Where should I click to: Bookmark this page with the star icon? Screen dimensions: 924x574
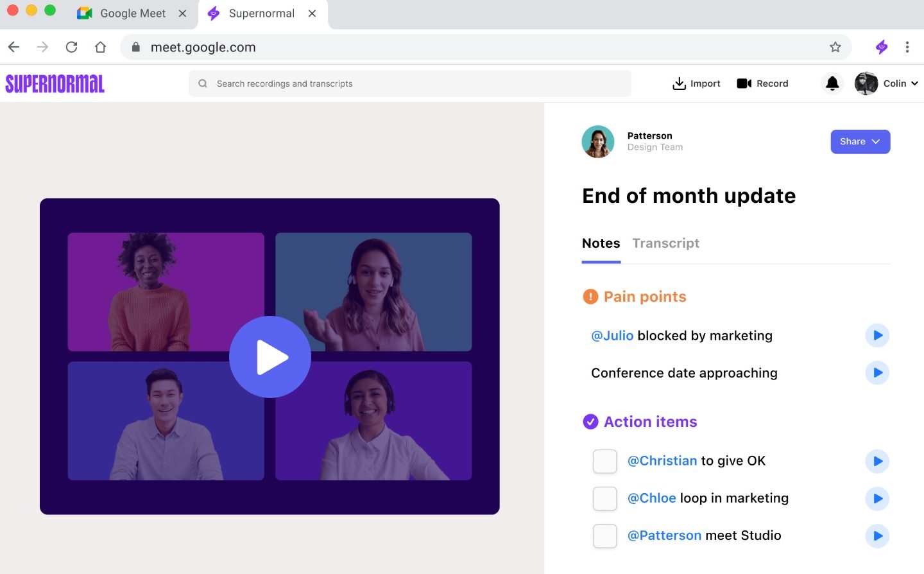(835, 47)
